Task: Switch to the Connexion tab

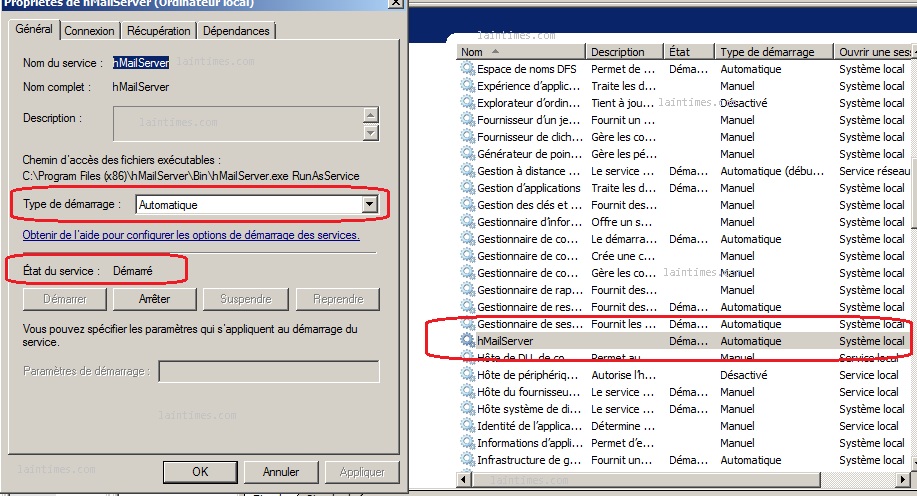Action: (x=89, y=31)
